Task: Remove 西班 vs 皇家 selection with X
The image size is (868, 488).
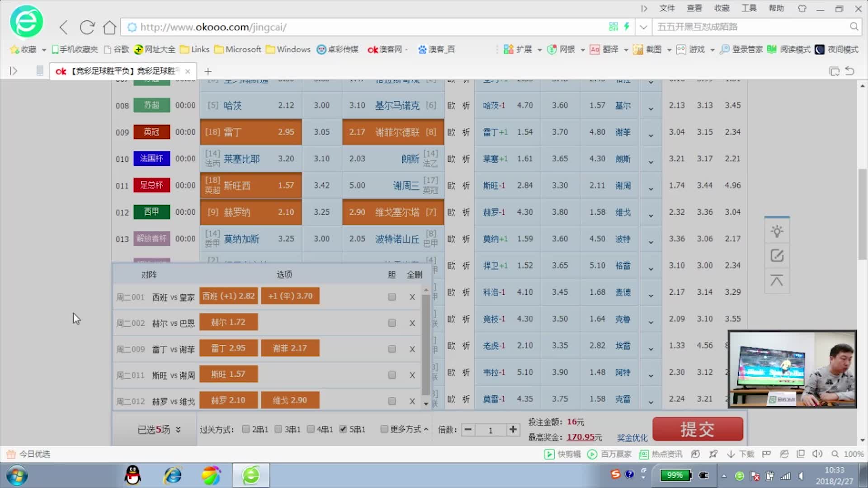Action: [x=412, y=297]
